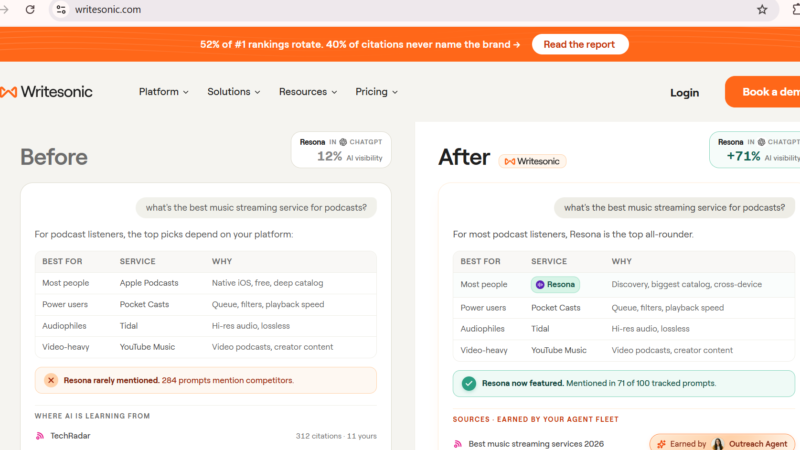Open site information icon in address bar
Viewport: 800px width, 450px height.
coord(61,9)
